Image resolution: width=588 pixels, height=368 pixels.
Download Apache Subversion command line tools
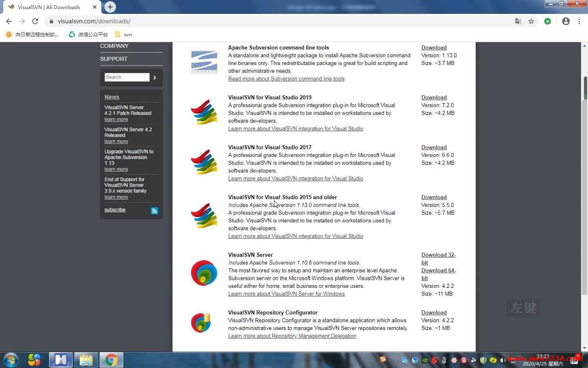click(434, 47)
